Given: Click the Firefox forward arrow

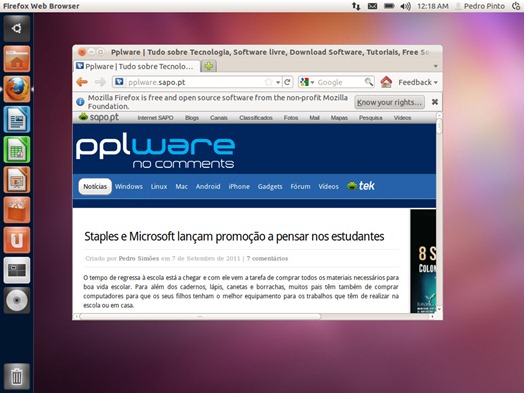Looking at the screenshot, I should (x=100, y=82).
